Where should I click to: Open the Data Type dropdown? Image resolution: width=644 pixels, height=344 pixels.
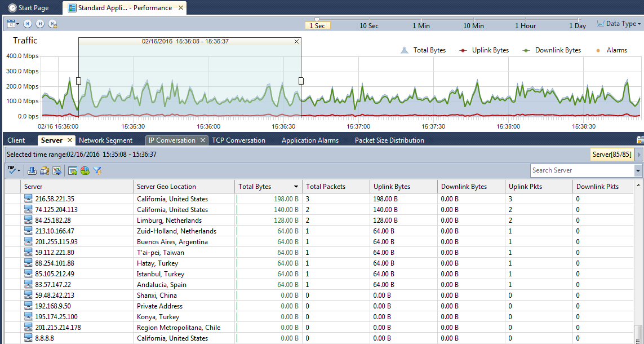click(x=621, y=24)
